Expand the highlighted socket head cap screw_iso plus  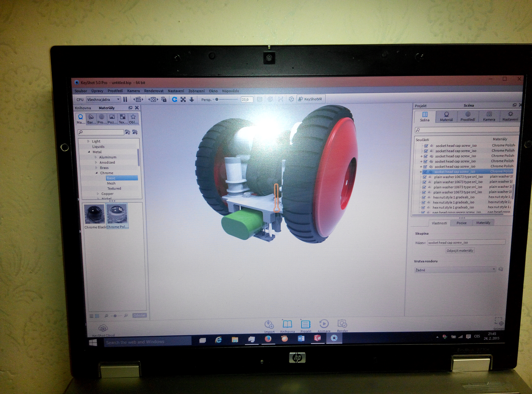pos(421,172)
